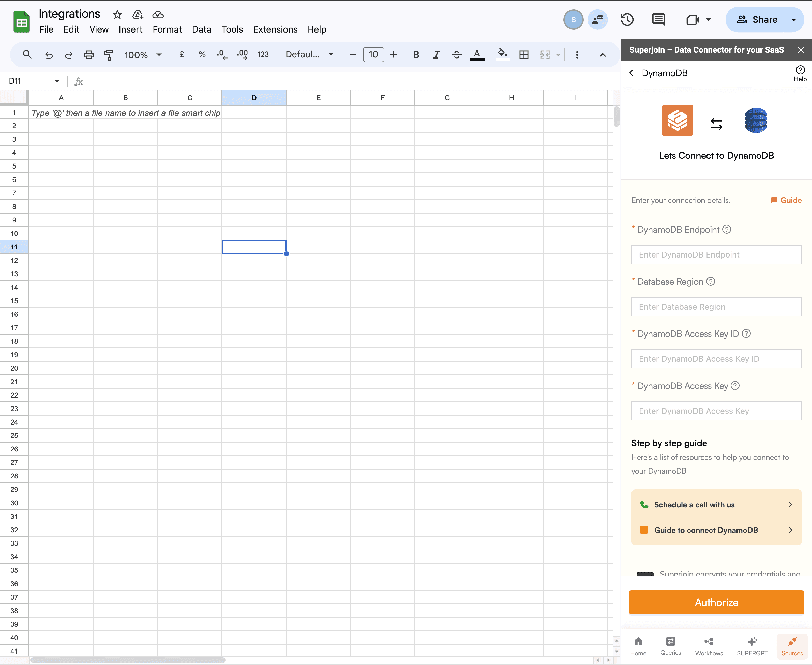This screenshot has width=812, height=665.
Task: Open the File menu
Action: click(x=46, y=29)
